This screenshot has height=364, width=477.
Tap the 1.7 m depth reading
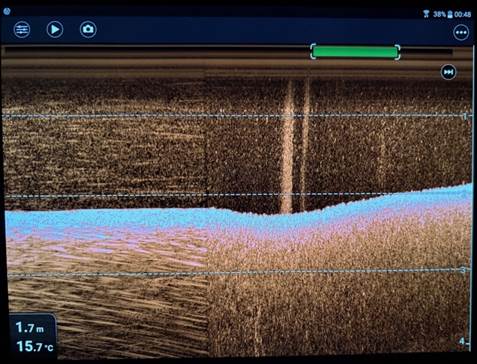29,327
